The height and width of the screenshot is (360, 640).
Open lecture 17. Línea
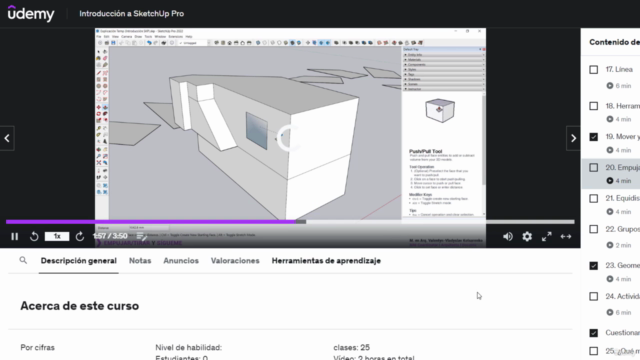click(619, 69)
